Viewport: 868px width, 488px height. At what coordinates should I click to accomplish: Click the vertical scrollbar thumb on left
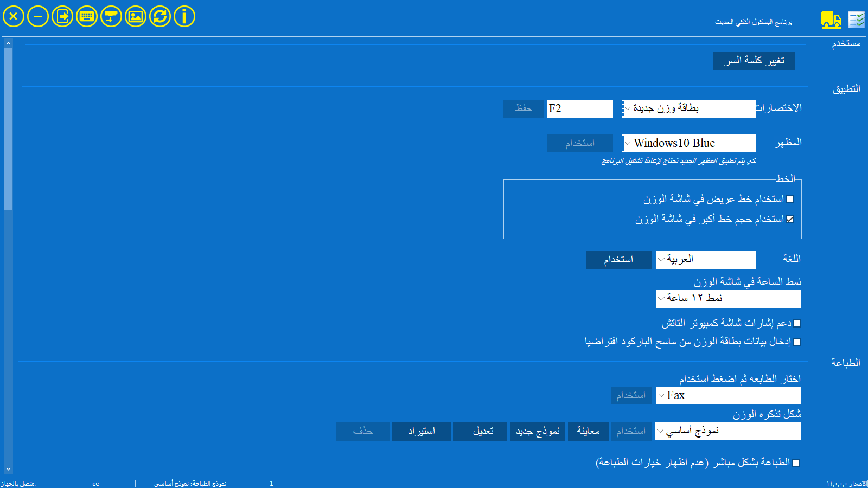pos(8,129)
